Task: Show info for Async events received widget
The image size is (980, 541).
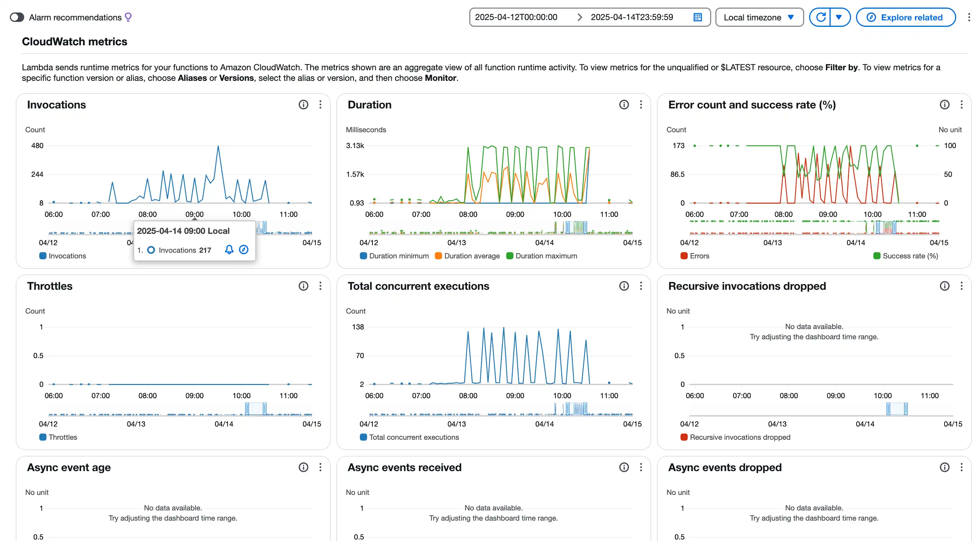Action: [x=624, y=467]
